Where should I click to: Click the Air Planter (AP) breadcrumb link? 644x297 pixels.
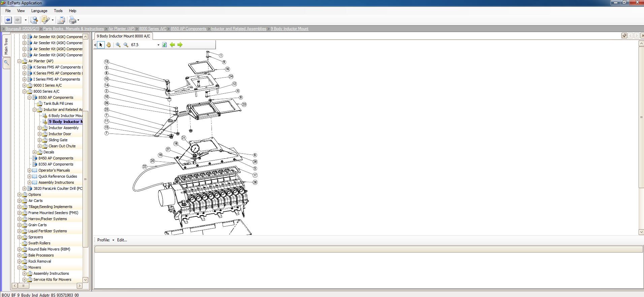coord(121,29)
